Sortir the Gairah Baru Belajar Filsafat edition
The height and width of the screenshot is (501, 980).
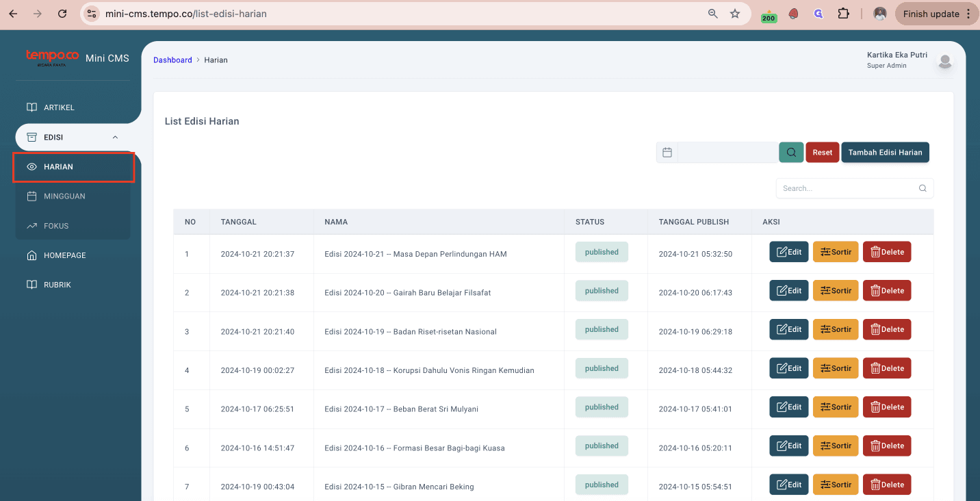836,291
